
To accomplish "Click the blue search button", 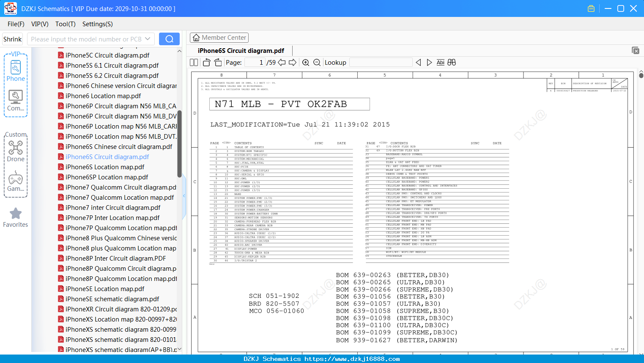I will (x=169, y=39).
